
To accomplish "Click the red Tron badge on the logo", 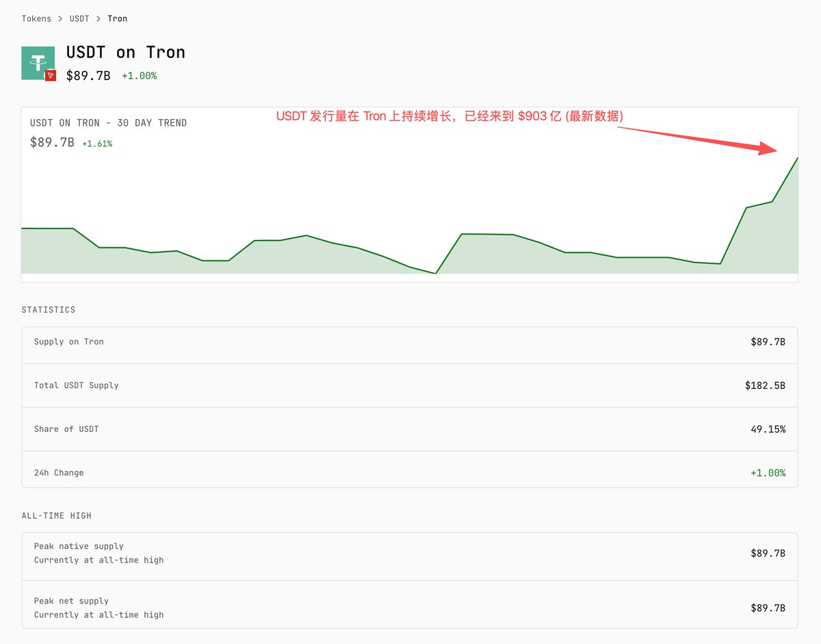I will [51, 75].
